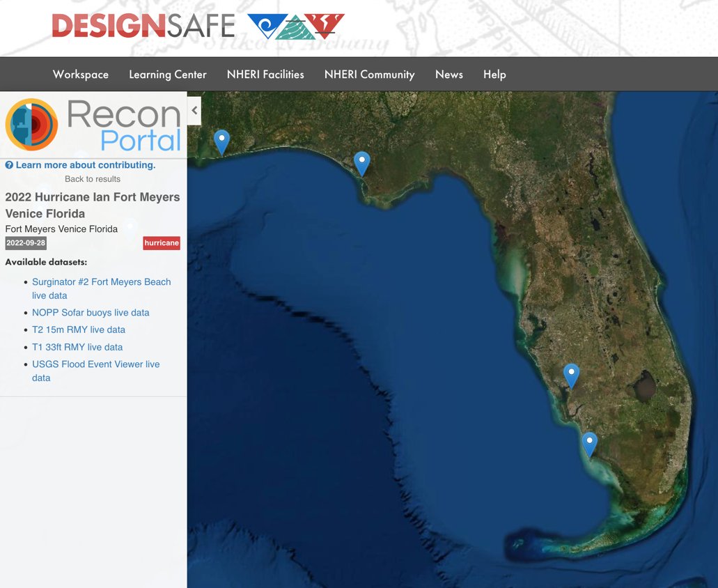Image resolution: width=718 pixels, height=588 pixels.
Task: Go Back to results
Action: 93,179
